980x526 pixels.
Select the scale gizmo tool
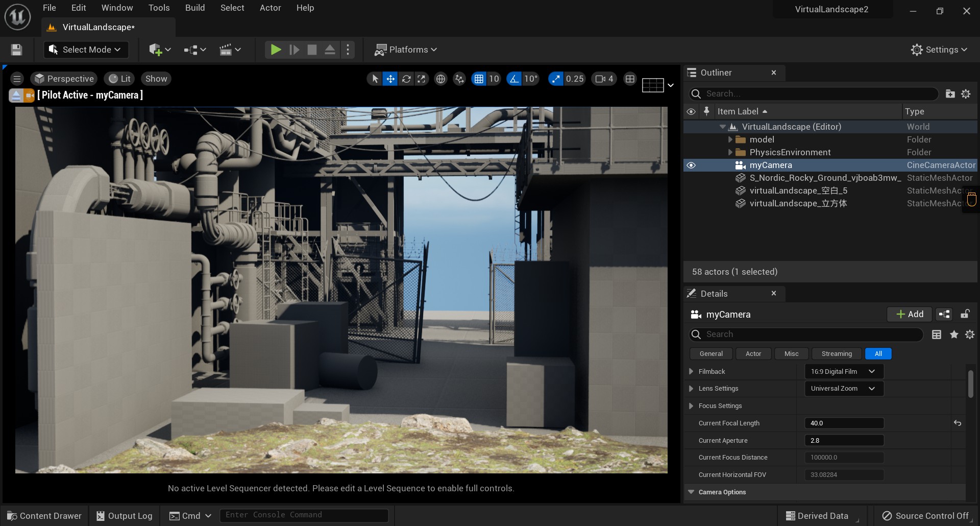(422, 79)
